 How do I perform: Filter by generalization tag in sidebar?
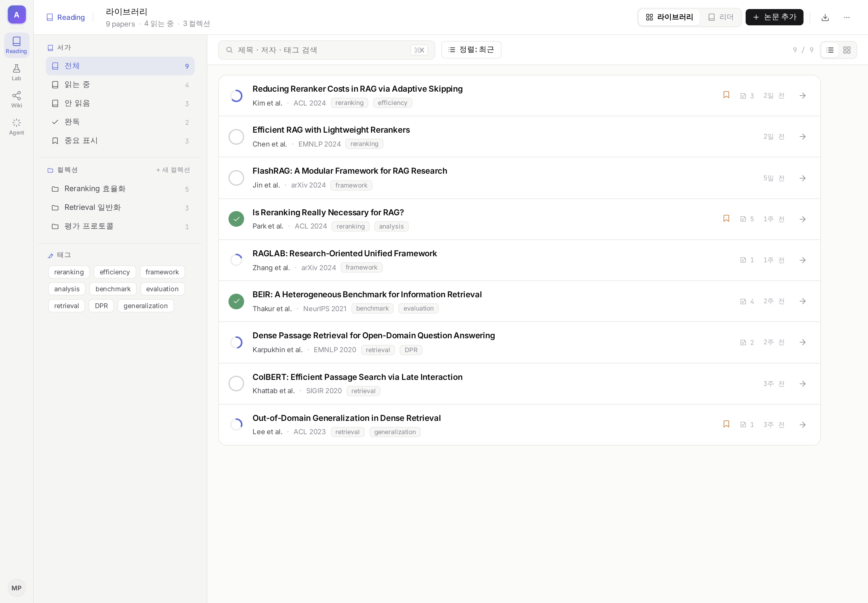click(x=146, y=306)
